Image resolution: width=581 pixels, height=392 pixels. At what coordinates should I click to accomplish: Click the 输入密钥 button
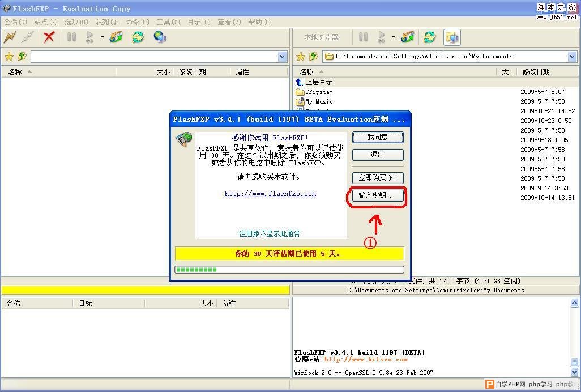378,195
